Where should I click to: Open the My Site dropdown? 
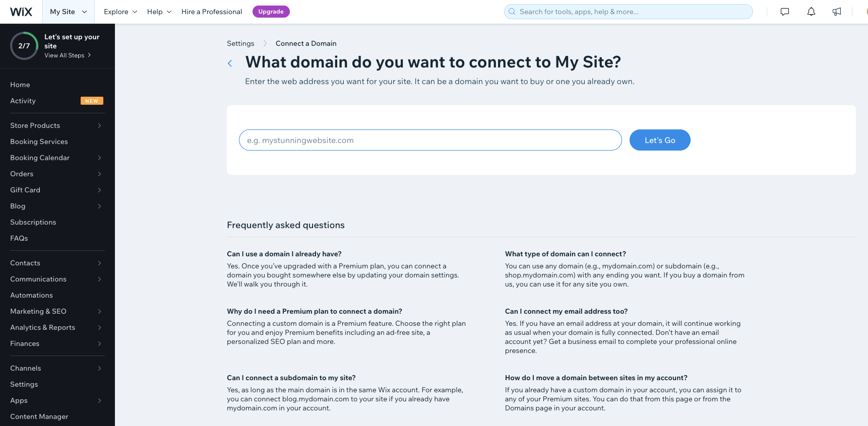click(x=68, y=12)
